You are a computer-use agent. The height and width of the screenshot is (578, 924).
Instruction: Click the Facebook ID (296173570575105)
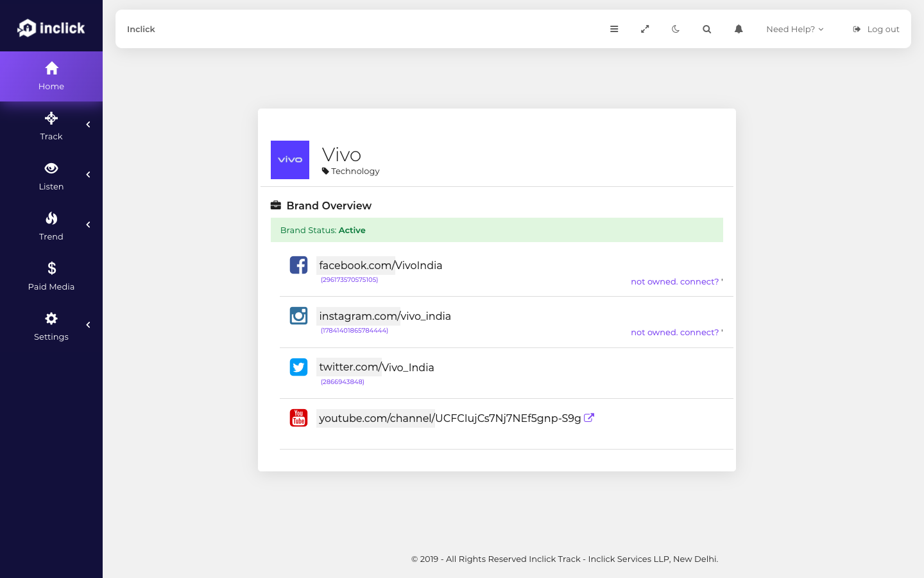point(350,280)
